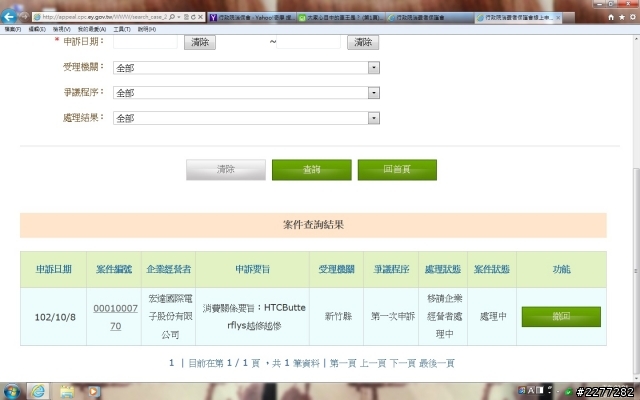This screenshot has width=640, height=400.
Task: Open the 說明(H) menu
Action: point(147,29)
